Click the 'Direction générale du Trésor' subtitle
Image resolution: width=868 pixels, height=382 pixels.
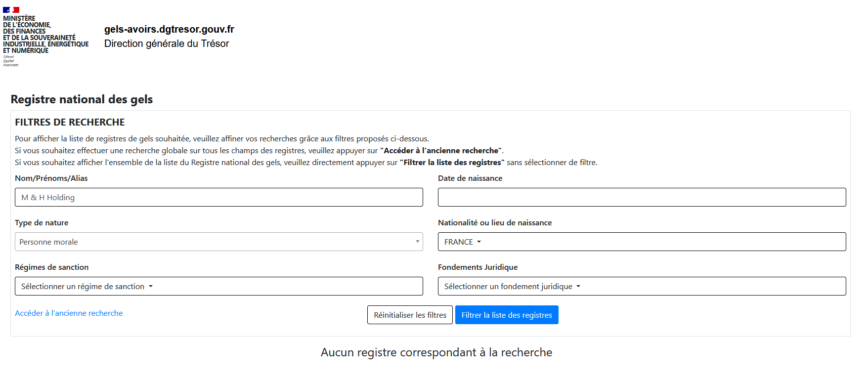coord(167,43)
